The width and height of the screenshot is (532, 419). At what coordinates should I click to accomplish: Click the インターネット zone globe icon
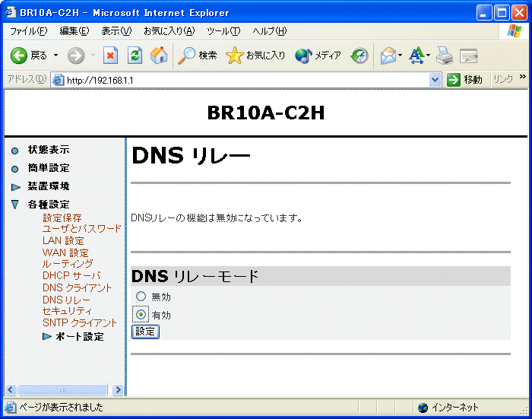pos(423,408)
